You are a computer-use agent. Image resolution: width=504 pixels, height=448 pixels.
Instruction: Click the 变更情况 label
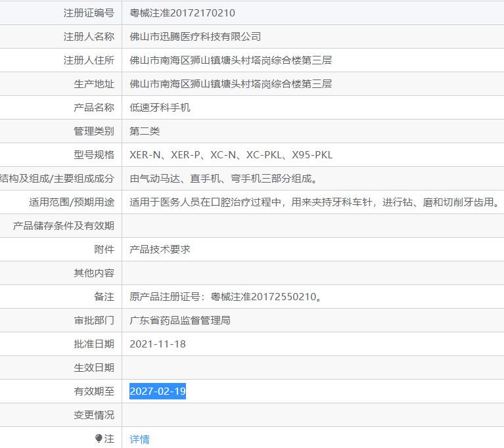(x=94, y=415)
